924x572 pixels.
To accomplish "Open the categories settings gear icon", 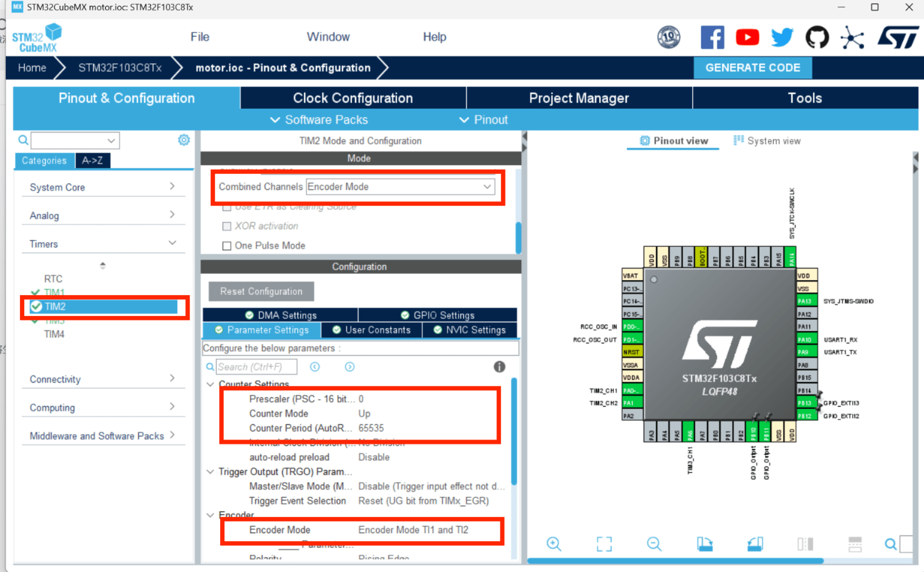I will [x=184, y=140].
